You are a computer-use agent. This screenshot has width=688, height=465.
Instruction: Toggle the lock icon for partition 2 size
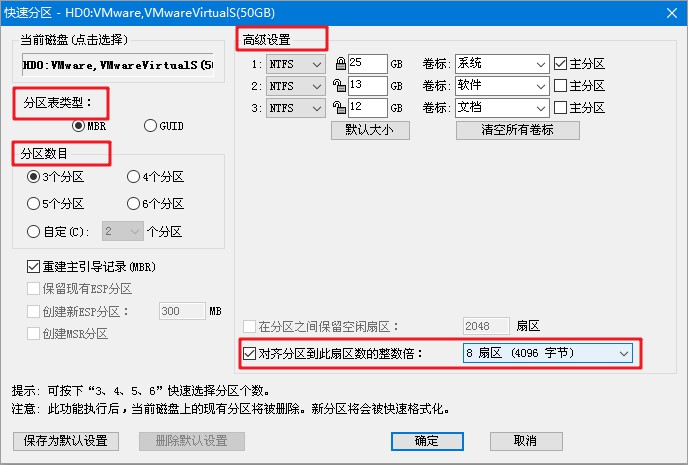340,86
